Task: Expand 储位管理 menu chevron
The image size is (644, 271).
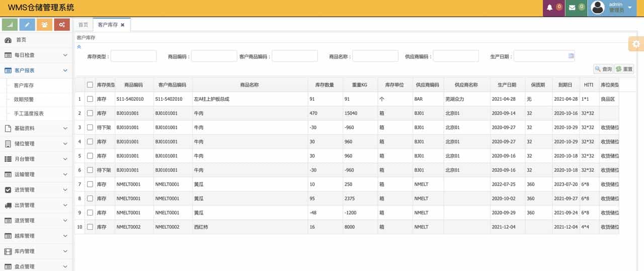Action: (x=65, y=144)
